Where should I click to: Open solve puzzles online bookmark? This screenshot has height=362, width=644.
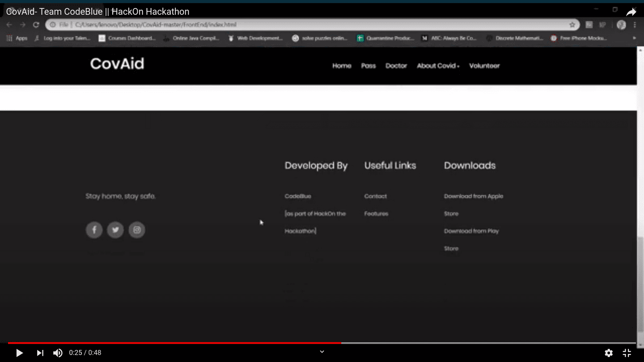pyautogui.click(x=320, y=38)
